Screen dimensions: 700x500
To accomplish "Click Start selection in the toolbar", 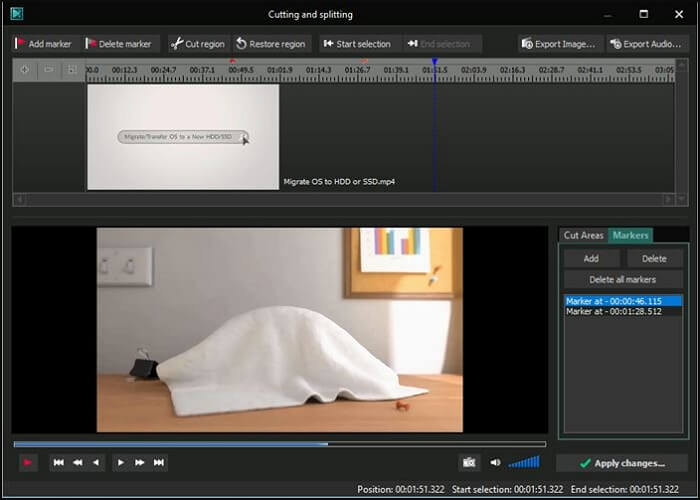I will click(x=357, y=44).
